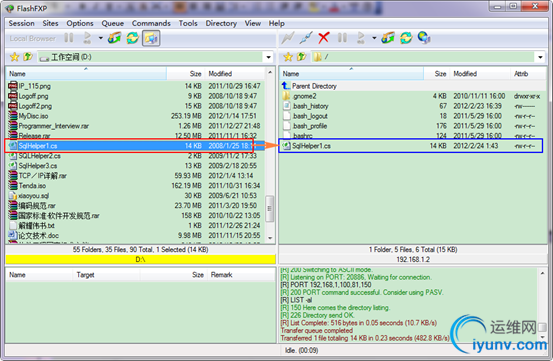553x361 pixels.
Task: Sort the remote list by the Size column
Action: coord(437,74)
